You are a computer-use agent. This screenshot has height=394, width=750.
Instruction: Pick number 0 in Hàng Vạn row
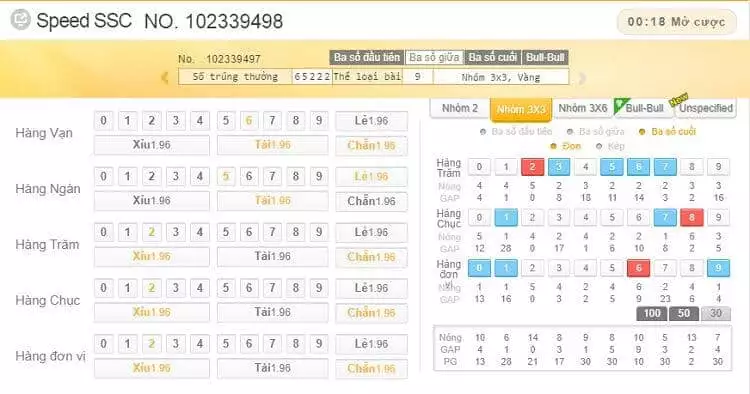pyautogui.click(x=103, y=120)
